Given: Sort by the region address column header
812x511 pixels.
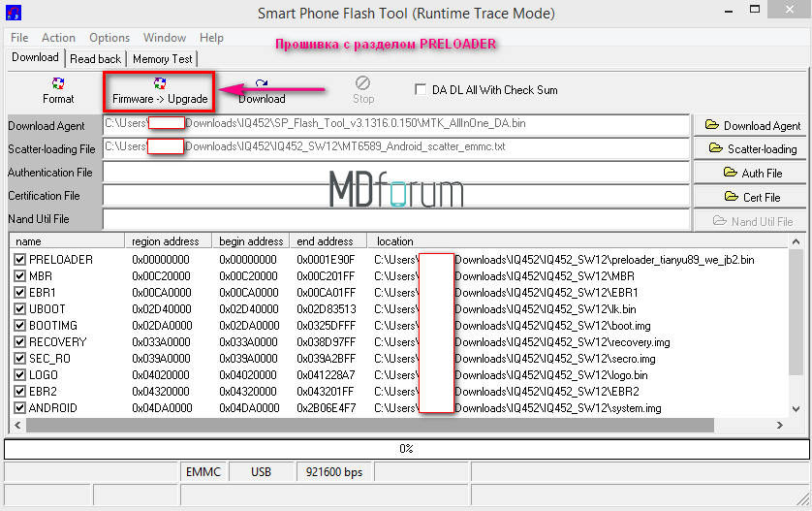Looking at the screenshot, I should tap(169, 241).
